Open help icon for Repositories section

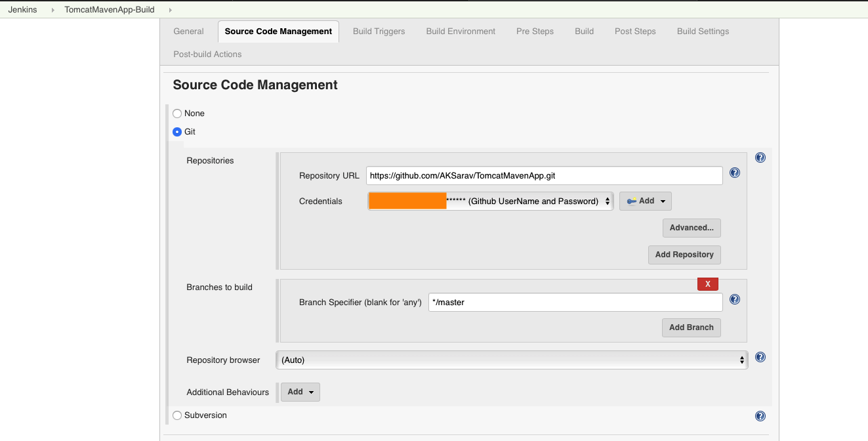[x=760, y=157]
